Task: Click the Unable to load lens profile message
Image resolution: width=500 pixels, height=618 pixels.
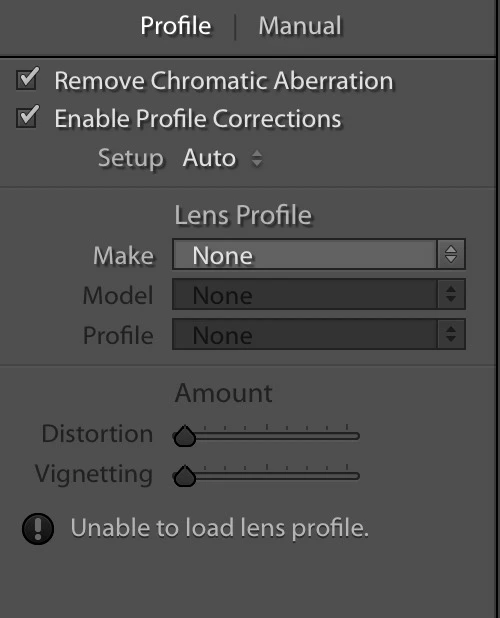Action: (x=219, y=528)
